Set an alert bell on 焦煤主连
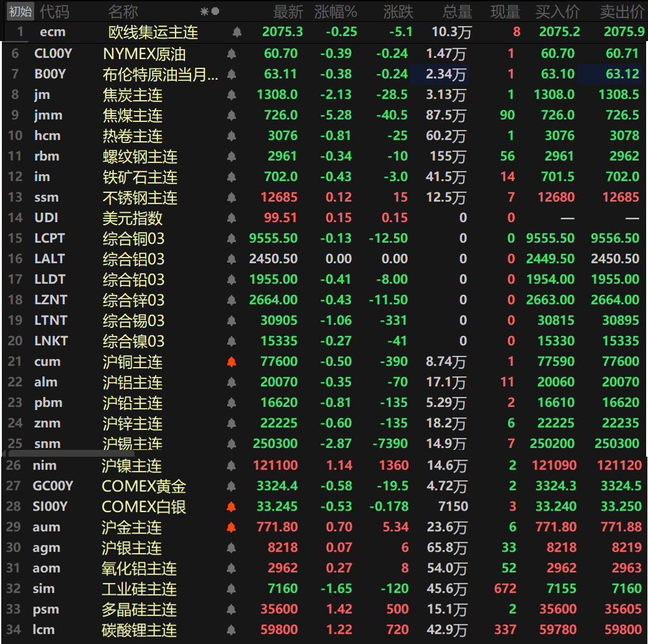648x644 pixels. tap(232, 116)
